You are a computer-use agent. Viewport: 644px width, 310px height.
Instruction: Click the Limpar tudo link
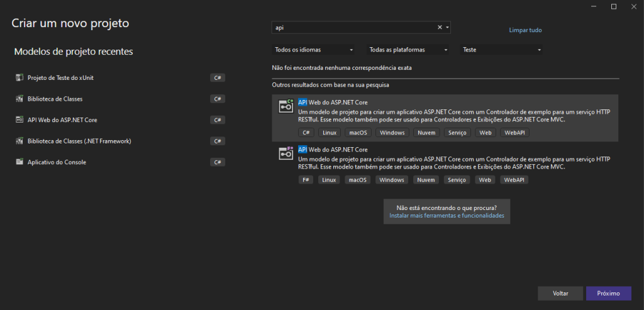(525, 30)
